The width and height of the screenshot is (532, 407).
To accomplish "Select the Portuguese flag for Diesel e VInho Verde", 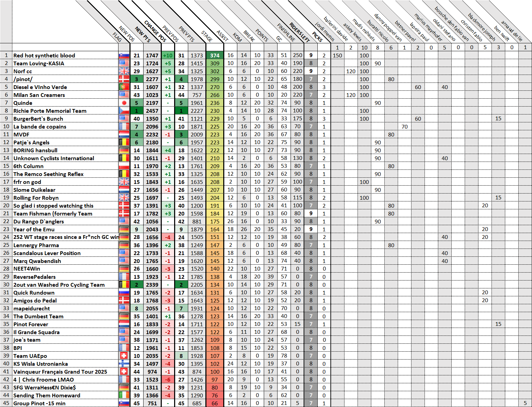I will coord(124,87).
